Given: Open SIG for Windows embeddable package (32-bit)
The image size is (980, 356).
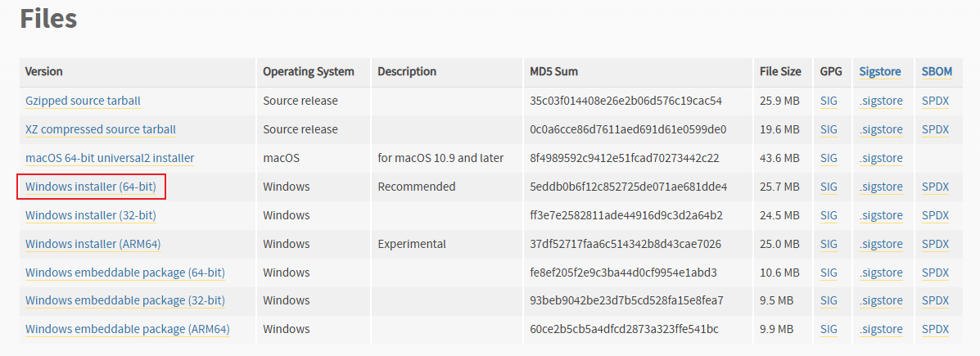Looking at the screenshot, I should click(x=829, y=300).
